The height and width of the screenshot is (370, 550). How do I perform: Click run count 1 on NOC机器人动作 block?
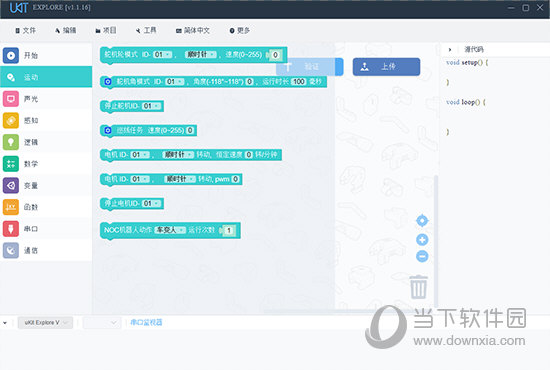pyautogui.click(x=229, y=230)
